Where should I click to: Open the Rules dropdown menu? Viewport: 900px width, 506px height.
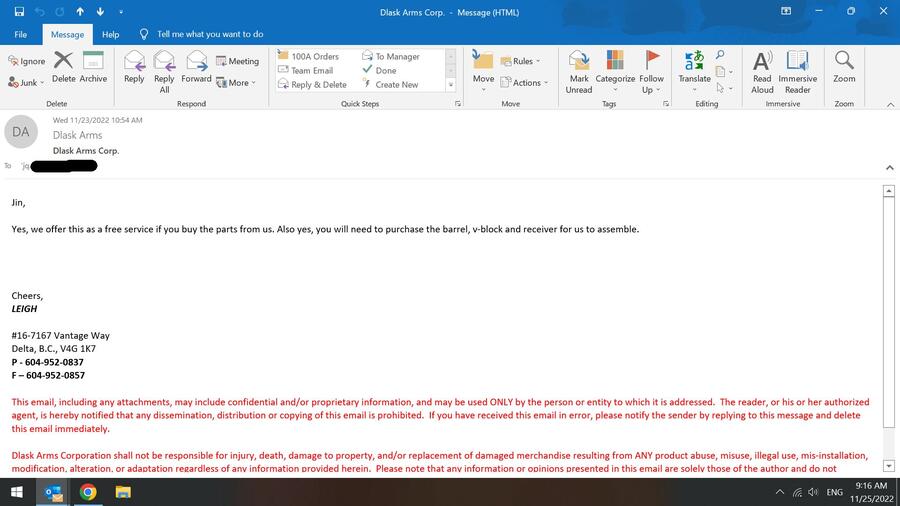(521, 61)
